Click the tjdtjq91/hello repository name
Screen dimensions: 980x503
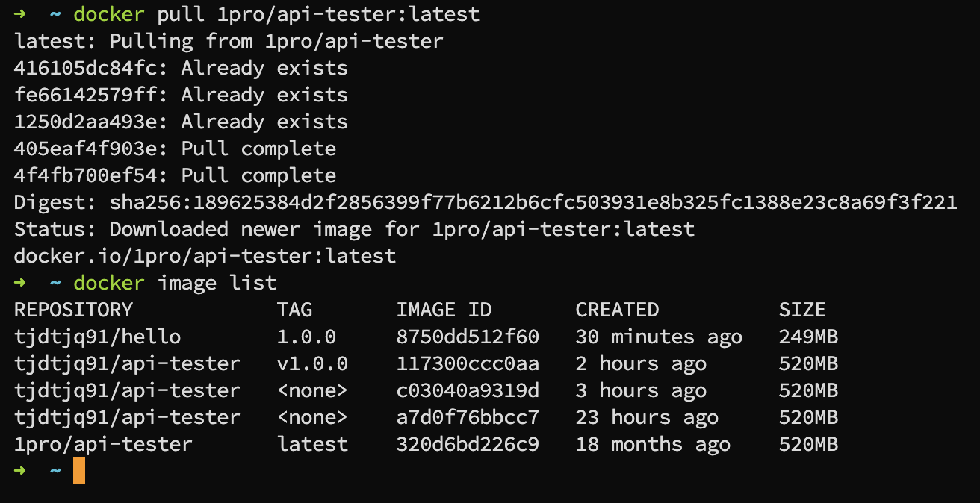tap(97, 337)
